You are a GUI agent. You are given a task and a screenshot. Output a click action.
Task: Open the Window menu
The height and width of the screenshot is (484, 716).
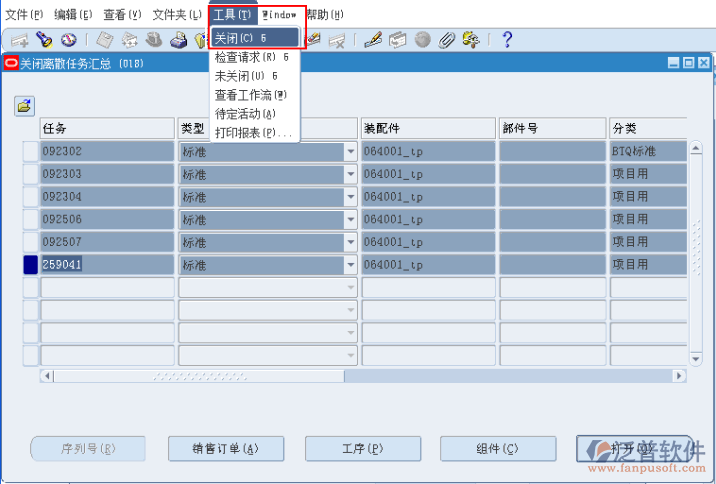click(x=279, y=15)
